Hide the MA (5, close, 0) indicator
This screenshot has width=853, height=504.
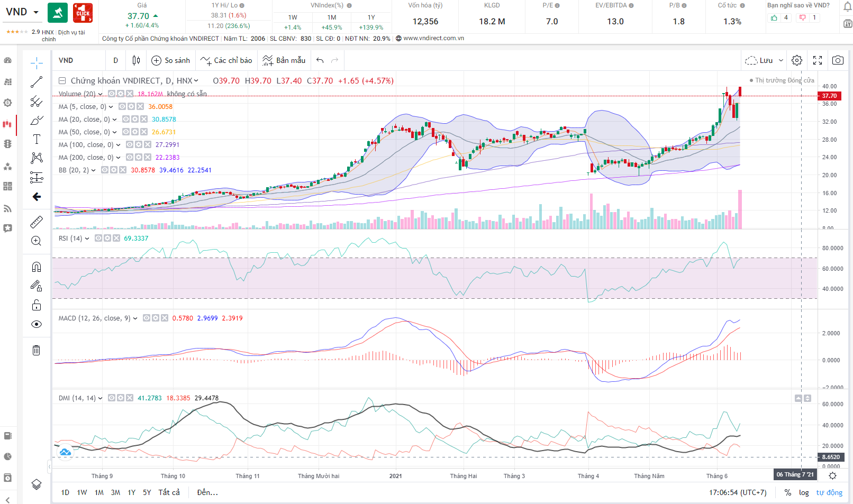[122, 107]
